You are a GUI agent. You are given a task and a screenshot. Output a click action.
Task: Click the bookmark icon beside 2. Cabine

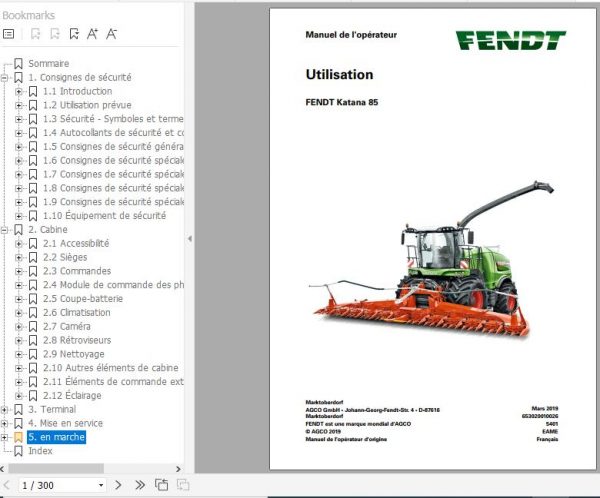[18, 230]
